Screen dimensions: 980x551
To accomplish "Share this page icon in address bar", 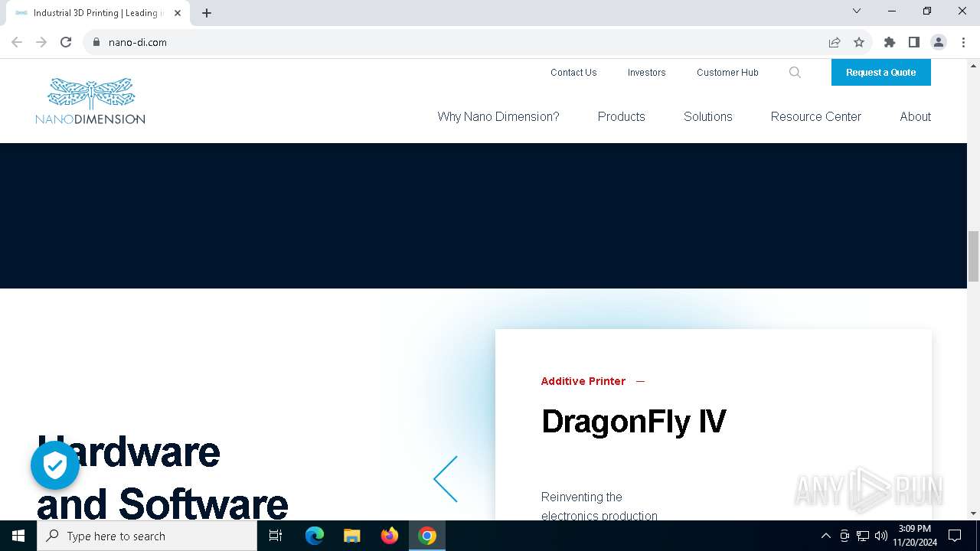I will click(835, 42).
